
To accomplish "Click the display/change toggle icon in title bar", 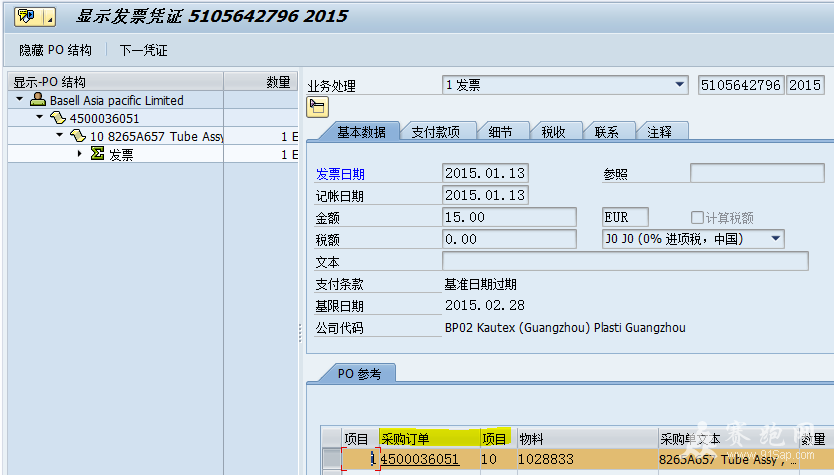I will (27, 17).
